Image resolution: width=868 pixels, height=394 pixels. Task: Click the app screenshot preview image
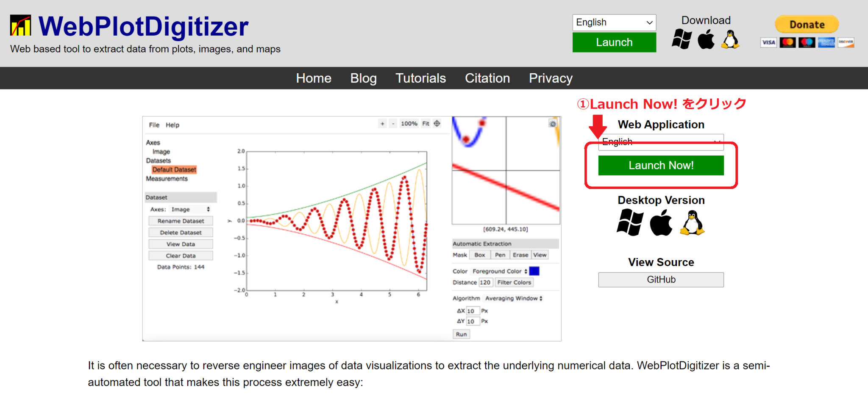[352, 229]
